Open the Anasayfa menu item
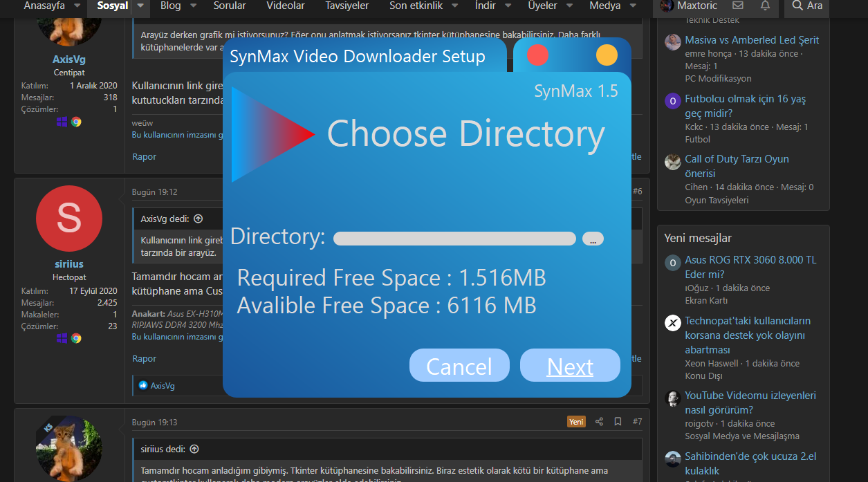The image size is (868, 482). pyautogui.click(x=46, y=6)
